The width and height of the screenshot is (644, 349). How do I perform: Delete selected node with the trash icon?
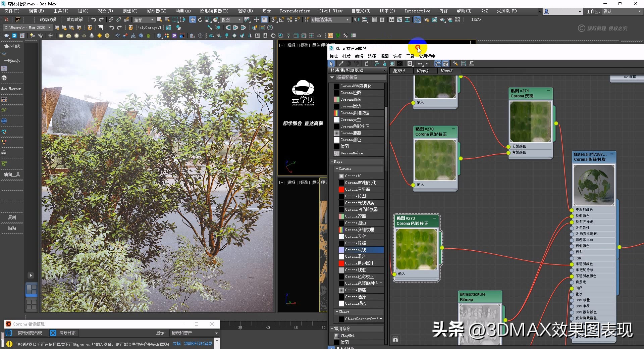[366, 63]
